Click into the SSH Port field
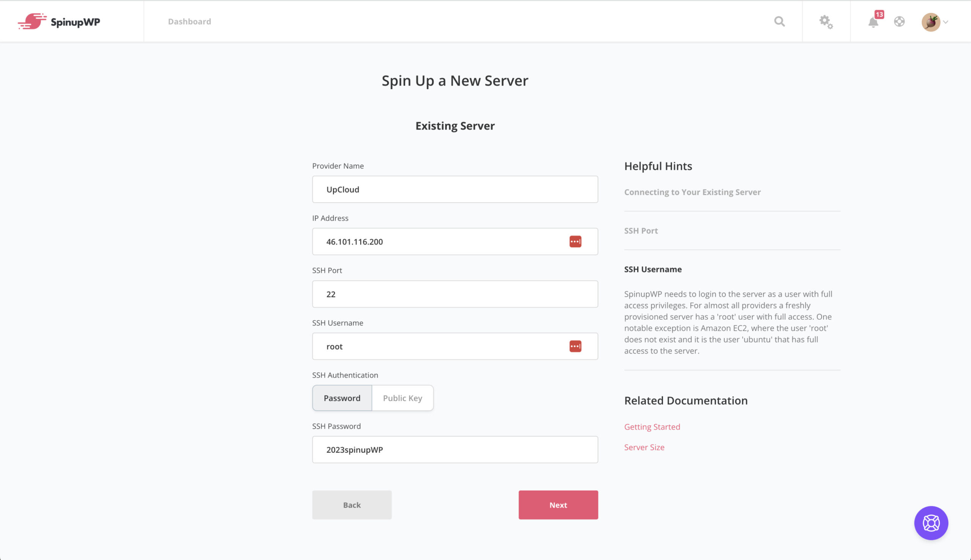This screenshot has height=560, width=971. tap(455, 294)
